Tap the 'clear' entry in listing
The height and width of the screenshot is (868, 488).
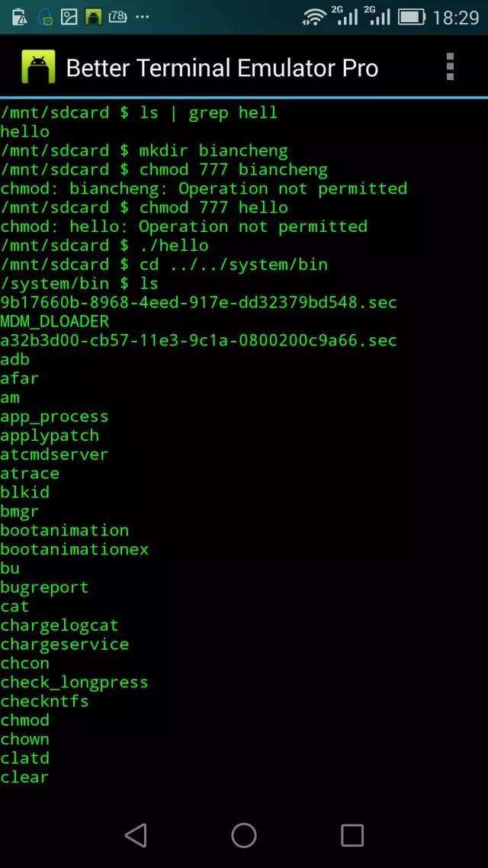[24, 776]
